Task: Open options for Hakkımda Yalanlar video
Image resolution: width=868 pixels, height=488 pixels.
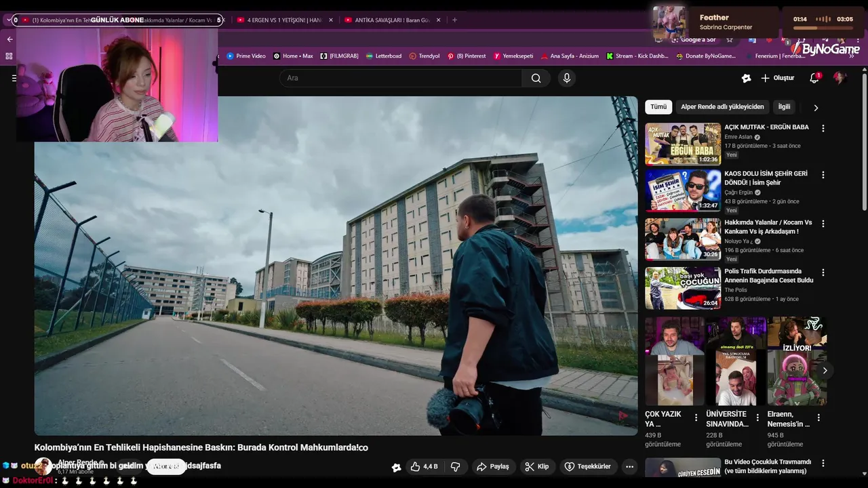Action: pyautogui.click(x=823, y=224)
